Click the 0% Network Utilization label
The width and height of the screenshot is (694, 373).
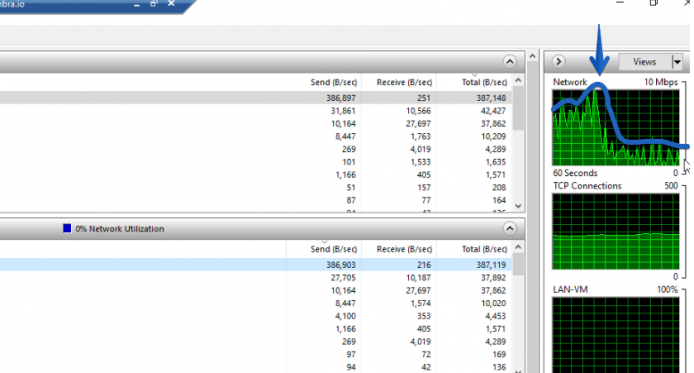120,229
